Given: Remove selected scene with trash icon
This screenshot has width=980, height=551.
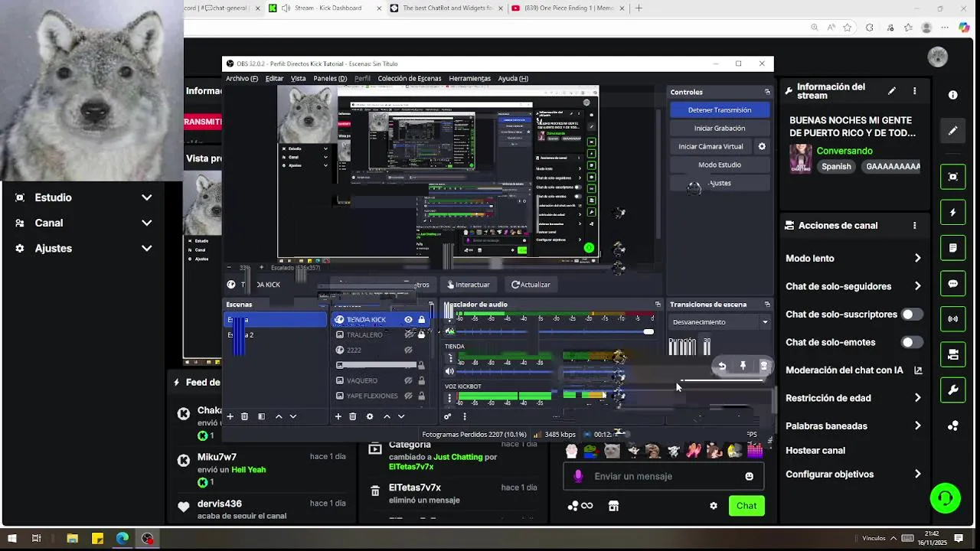Looking at the screenshot, I should (244, 416).
